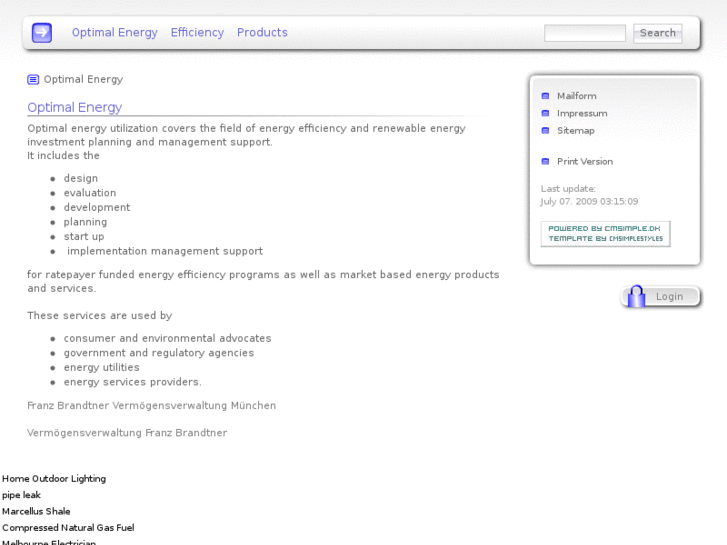Open the Optimal Energy menu item
Viewport: 727px width, 545px height.
pos(115,32)
